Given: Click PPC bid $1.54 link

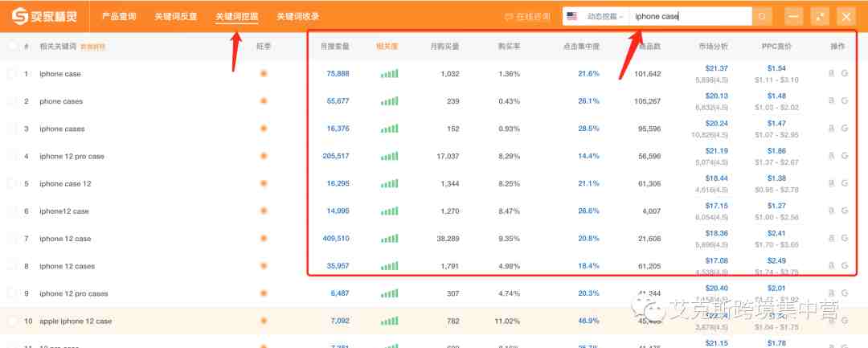Looking at the screenshot, I should [776, 68].
